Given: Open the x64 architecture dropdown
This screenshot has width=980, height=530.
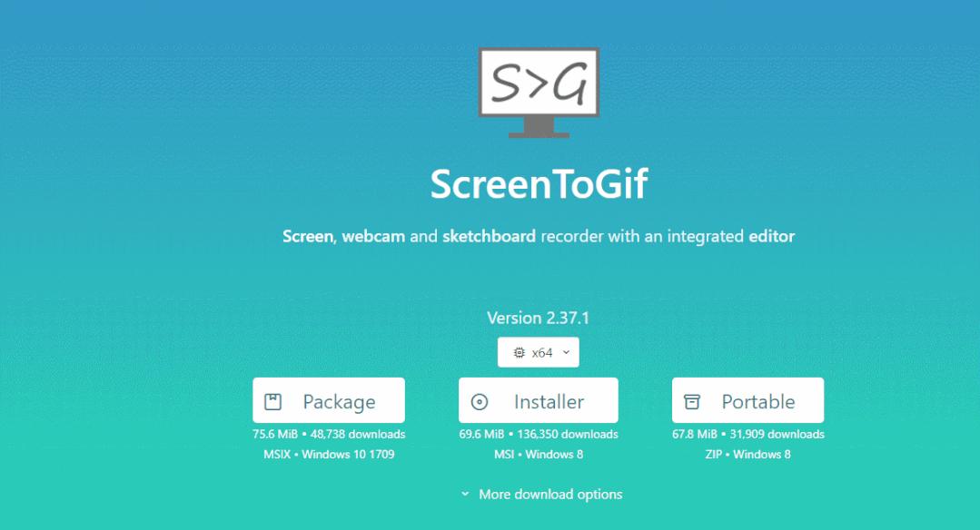Looking at the screenshot, I should (538, 352).
